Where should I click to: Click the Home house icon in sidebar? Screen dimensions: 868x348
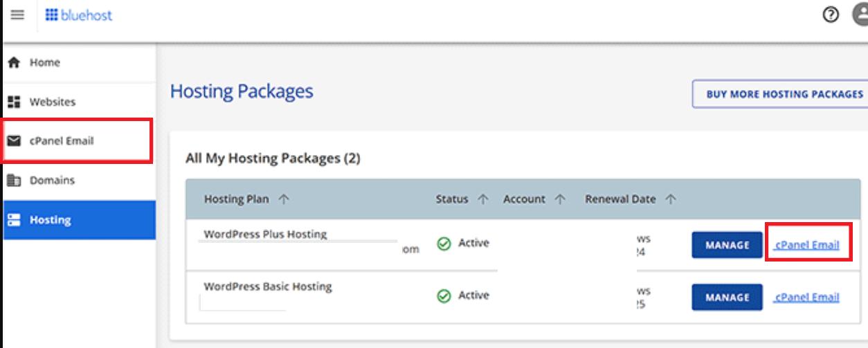point(13,62)
